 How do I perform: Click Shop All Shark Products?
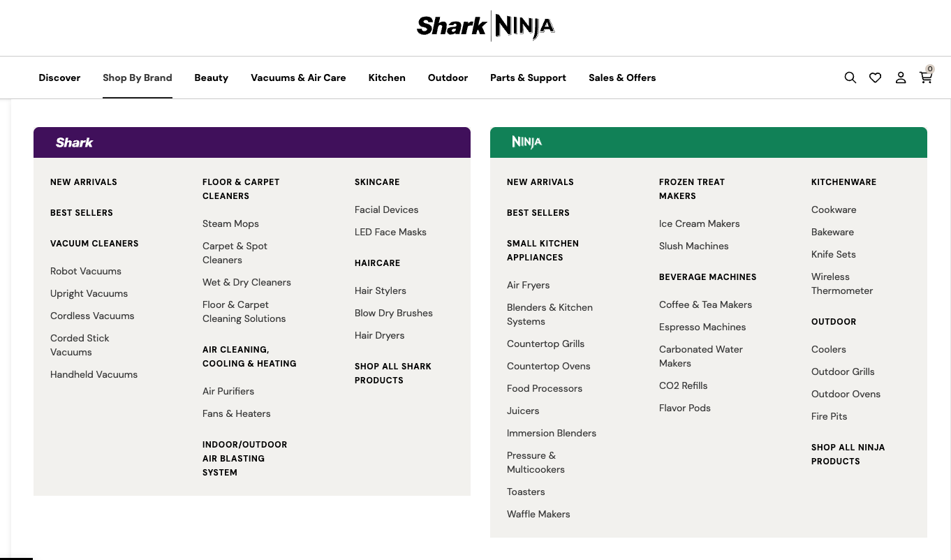(x=393, y=374)
